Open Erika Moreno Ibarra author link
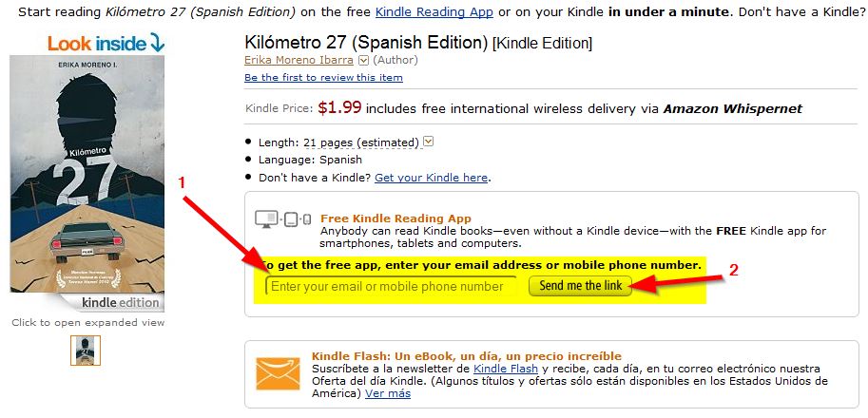 coord(299,60)
